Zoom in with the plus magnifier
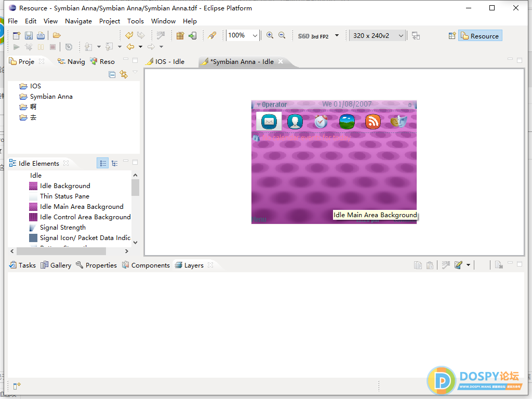Image resolution: width=532 pixels, height=399 pixels. click(270, 35)
